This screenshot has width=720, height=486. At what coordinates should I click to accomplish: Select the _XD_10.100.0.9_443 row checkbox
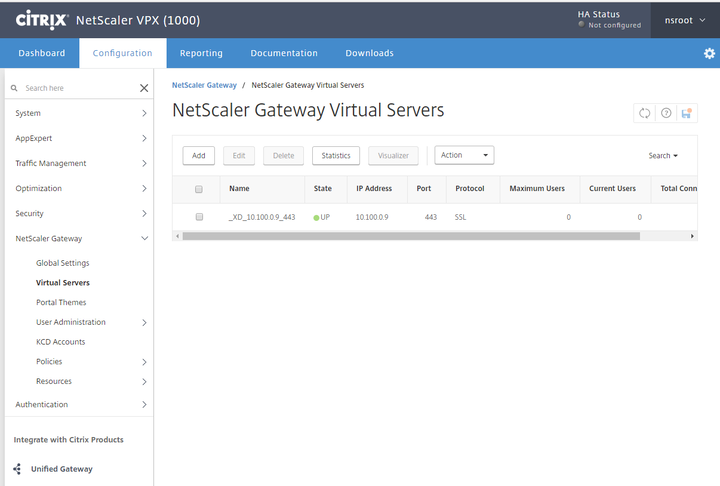(x=199, y=217)
